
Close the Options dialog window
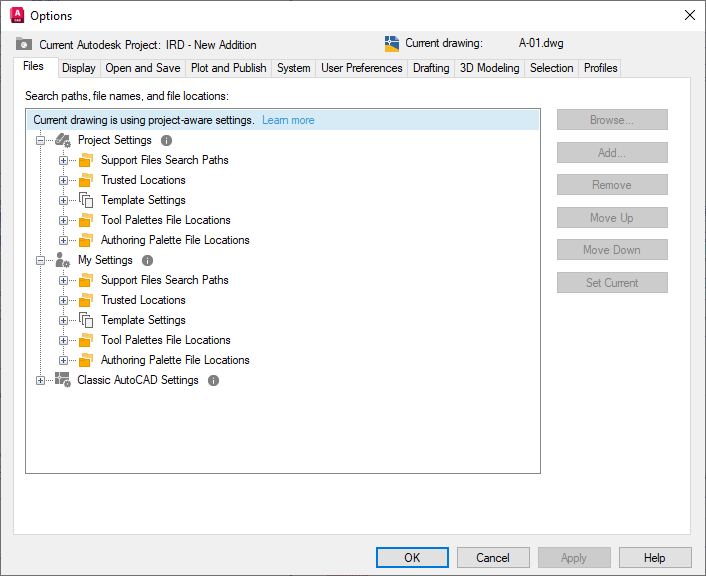689,15
